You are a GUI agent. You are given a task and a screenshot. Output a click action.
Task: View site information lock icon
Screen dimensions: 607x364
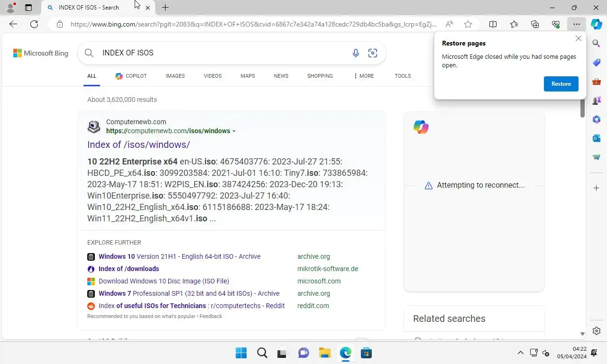[x=60, y=24]
